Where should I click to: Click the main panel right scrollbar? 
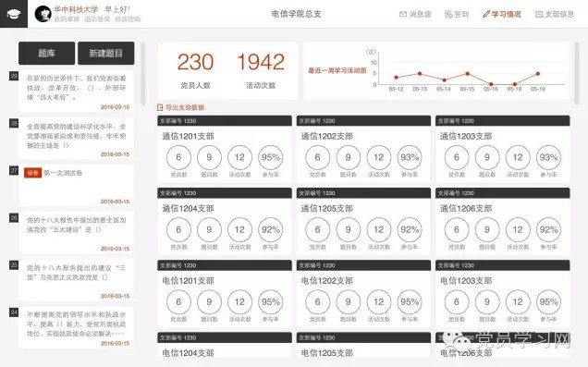pos(577,73)
